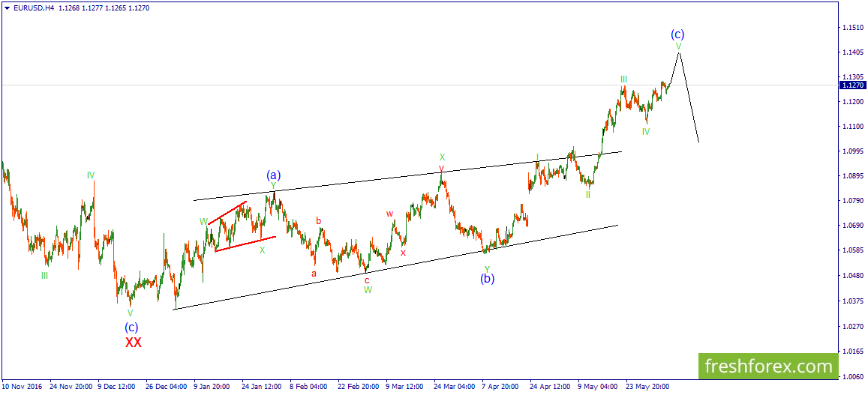The image size is (868, 395).
Task: Click the 1.0270 price axis label
Action: tap(852, 326)
